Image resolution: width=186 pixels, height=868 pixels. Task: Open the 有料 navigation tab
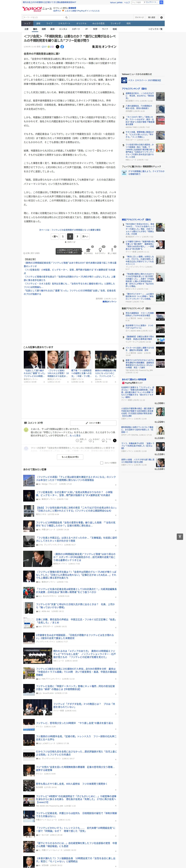(x=128, y=24)
